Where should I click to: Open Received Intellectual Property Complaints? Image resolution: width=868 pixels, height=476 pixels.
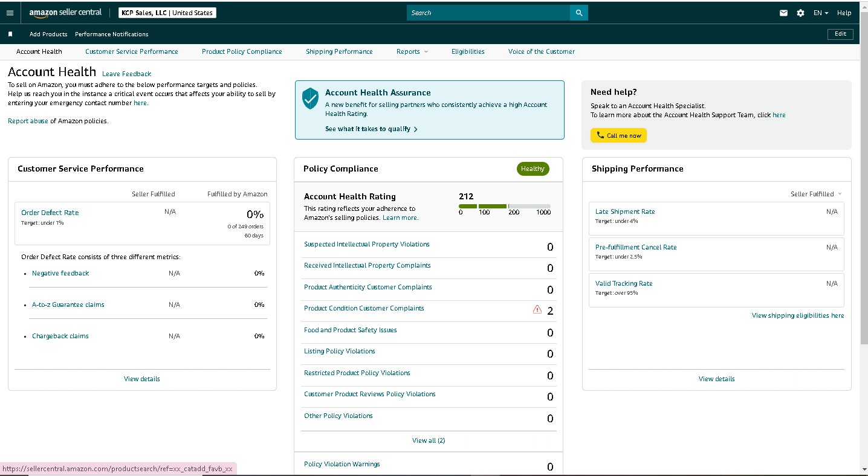coord(368,265)
